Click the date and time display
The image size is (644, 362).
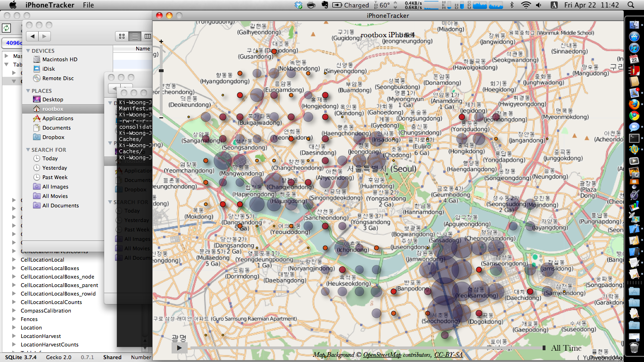coord(591,5)
